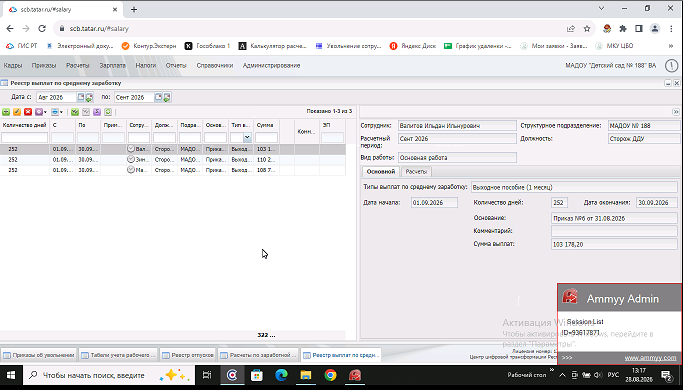Open the www.ammyy.com link
Screen dimensions: 683x390
tap(650, 358)
